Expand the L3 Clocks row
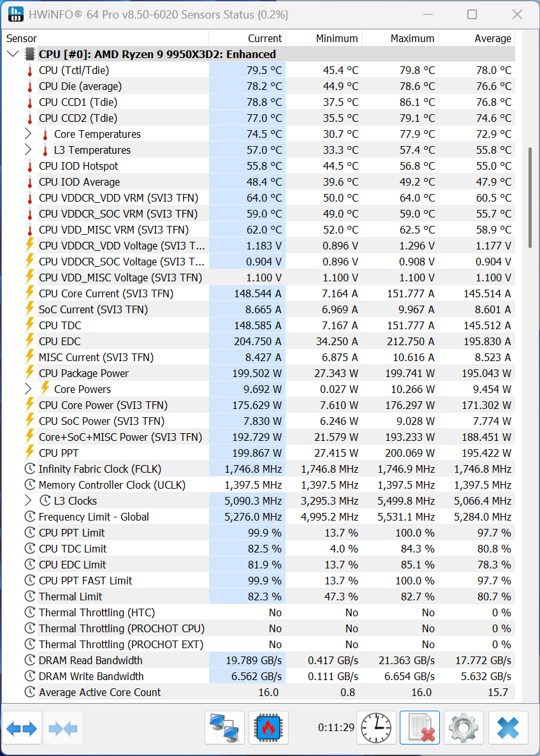 [x=28, y=500]
